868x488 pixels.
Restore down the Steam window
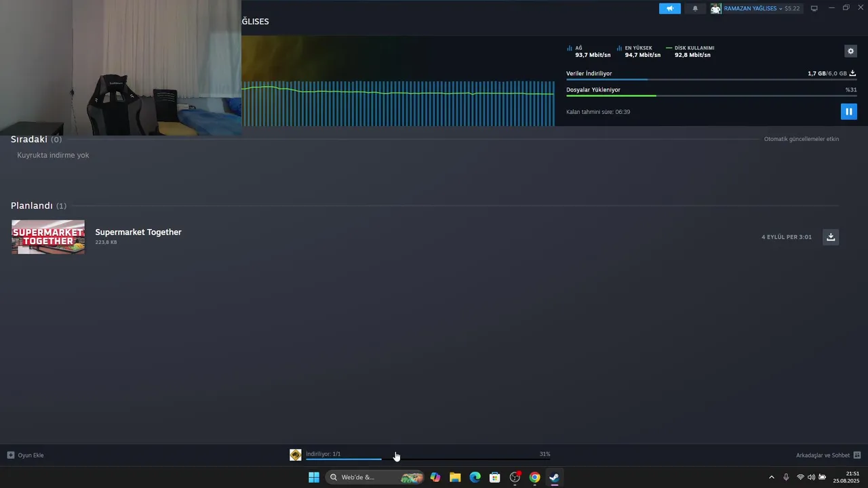tap(846, 7)
